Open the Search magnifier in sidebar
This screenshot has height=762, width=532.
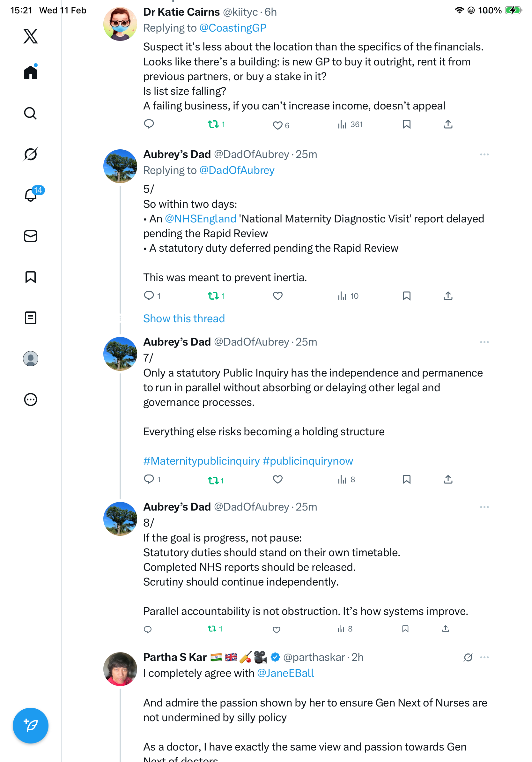[x=31, y=114]
